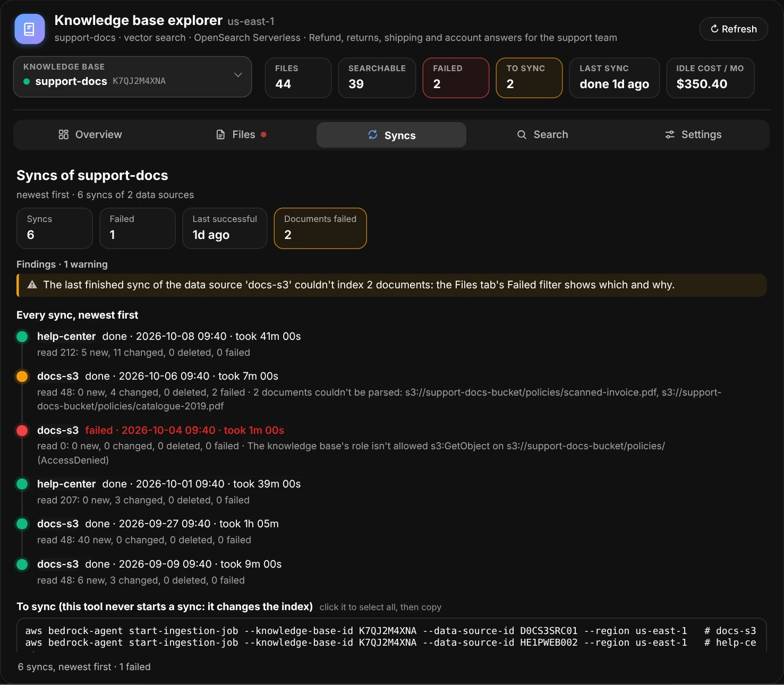Click the Files tab document icon
784x685 pixels.
(x=220, y=135)
